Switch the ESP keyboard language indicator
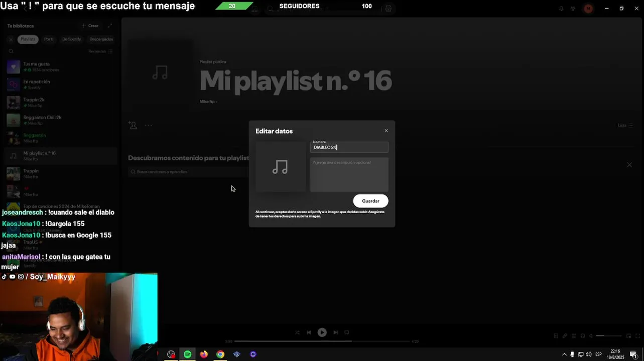The width and height of the screenshot is (644, 361). pyautogui.click(x=598, y=354)
